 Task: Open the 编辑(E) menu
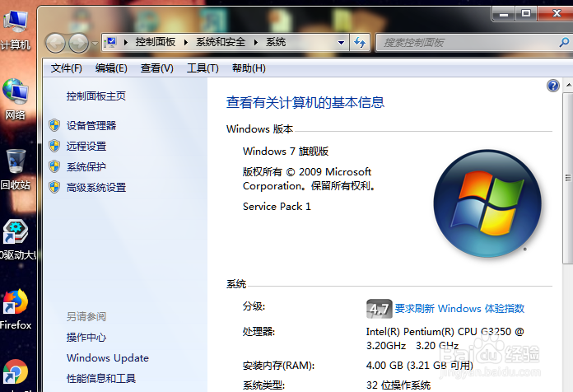(x=111, y=68)
